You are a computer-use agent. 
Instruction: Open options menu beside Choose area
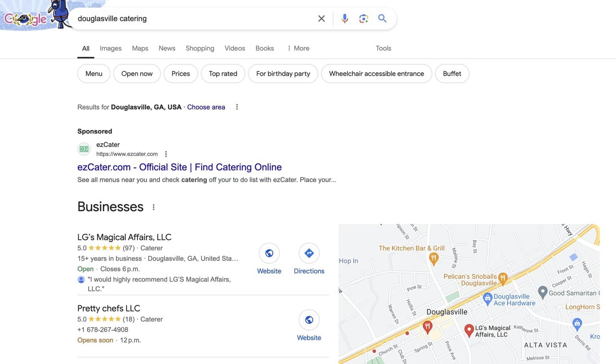237,107
